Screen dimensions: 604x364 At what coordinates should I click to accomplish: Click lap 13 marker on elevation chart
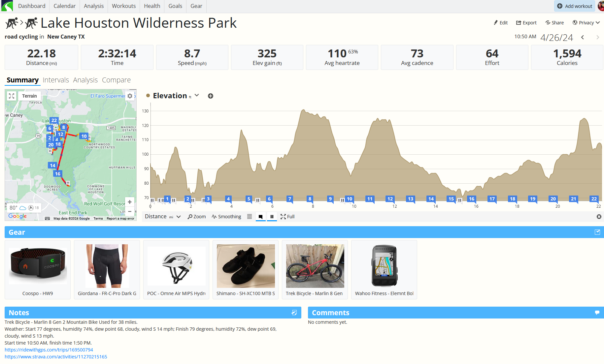click(x=411, y=199)
